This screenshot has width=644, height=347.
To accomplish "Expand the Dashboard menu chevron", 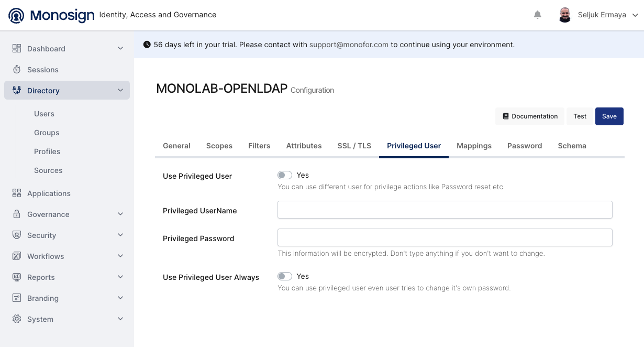I will tap(120, 49).
